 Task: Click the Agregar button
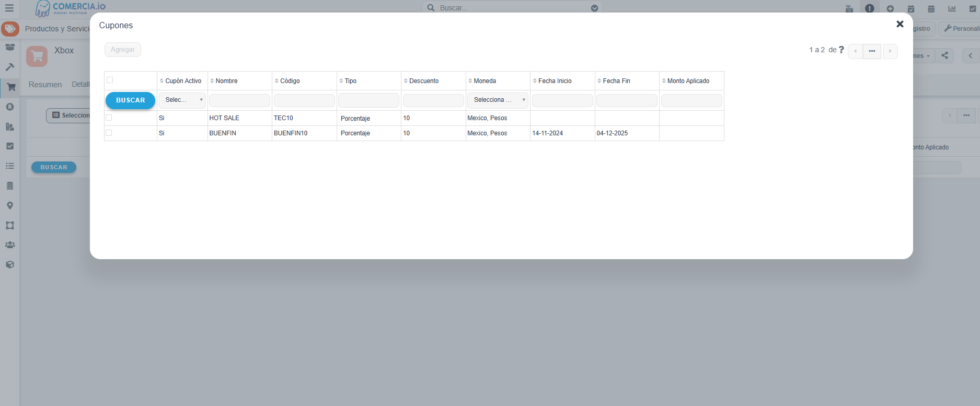coord(123,50)
